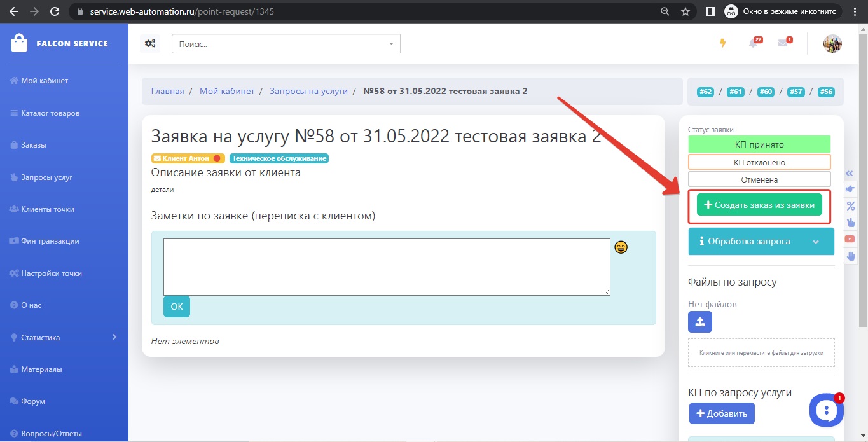Set status to "КП отклонено"
The image size is (868, 442).
[x=759, y=162]
